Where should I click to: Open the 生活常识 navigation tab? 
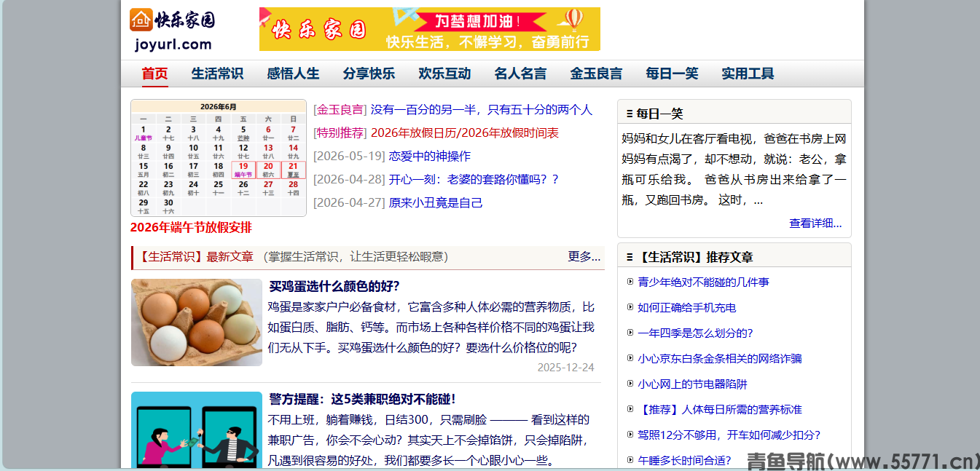point(217,74)
